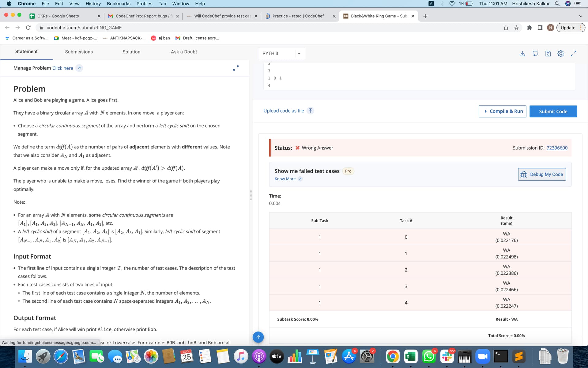Screen dimensions: 588x368
Task: Bookmark page with star icon
Action: pyautogui.click(x=516, y=28)
